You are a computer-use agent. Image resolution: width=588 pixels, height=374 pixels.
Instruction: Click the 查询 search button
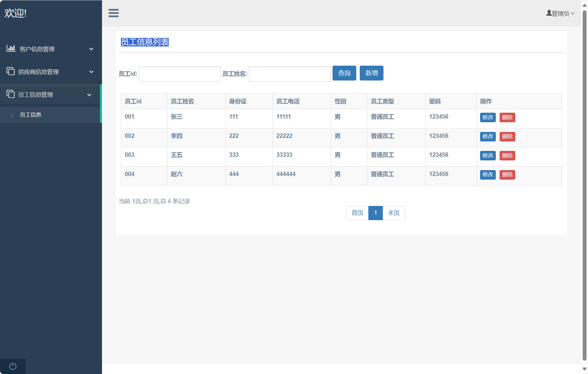coord(344,73)
